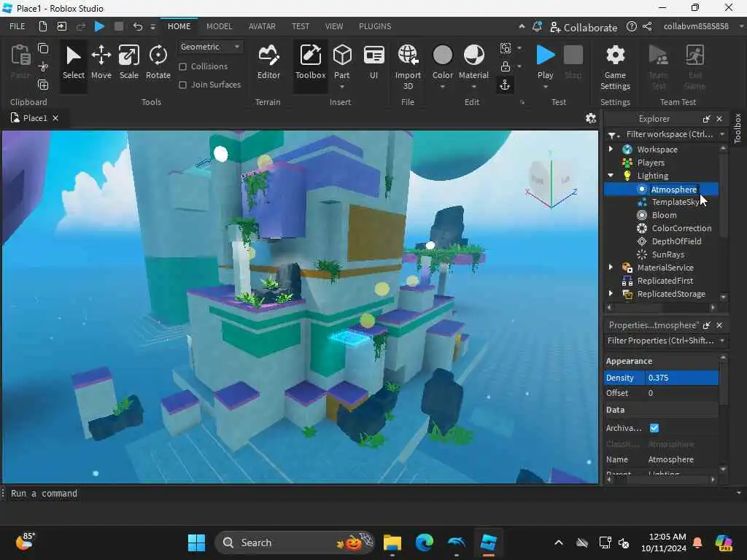Toggle the Archivable checkbox

pos(654,427)
